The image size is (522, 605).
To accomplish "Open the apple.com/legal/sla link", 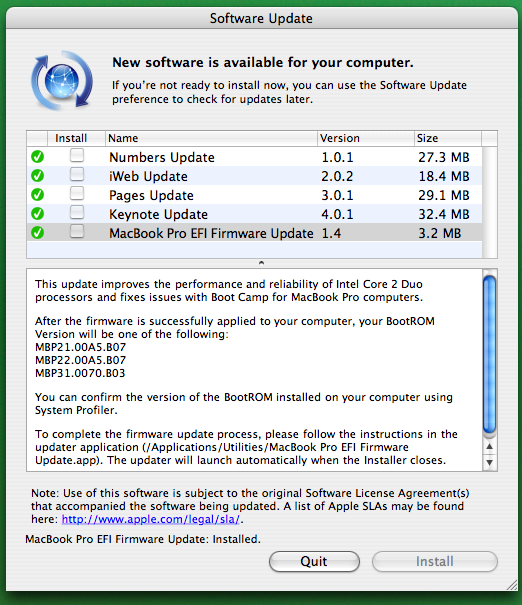I will point(150,519).
